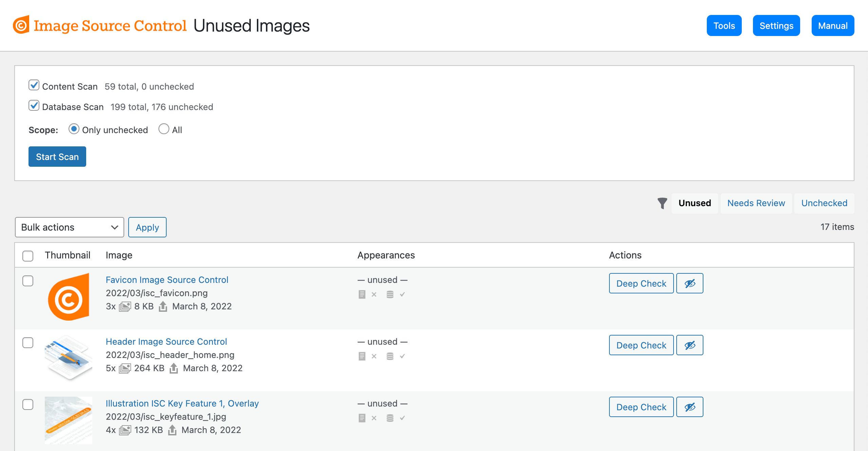Click content scan document icon in Favicon row

[362, 294]
